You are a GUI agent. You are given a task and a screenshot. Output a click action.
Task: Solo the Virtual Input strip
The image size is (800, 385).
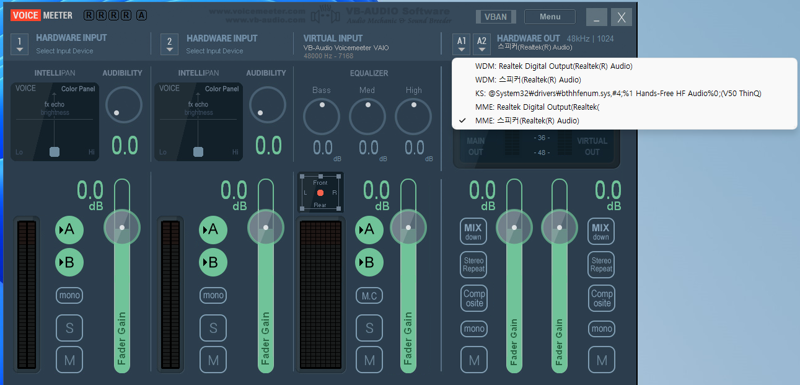click(369, 328)
